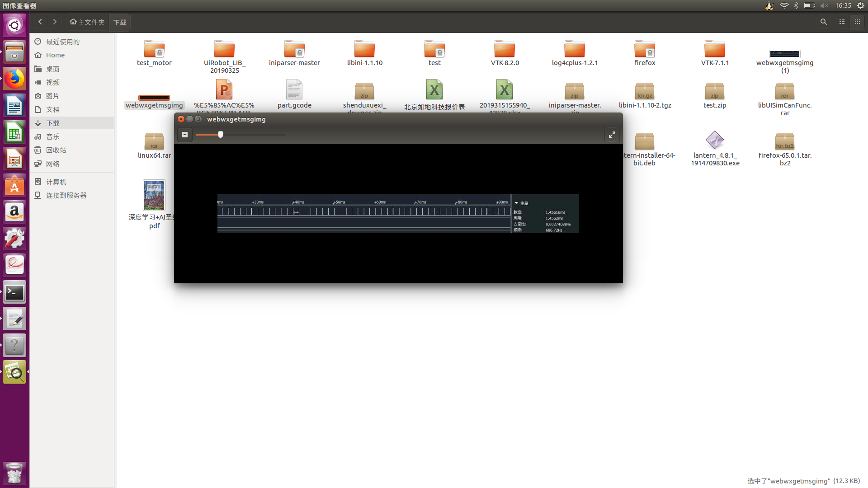Go forward with the right arrow
This screenshot has height=488, width=868.
(x=55, y=22)
